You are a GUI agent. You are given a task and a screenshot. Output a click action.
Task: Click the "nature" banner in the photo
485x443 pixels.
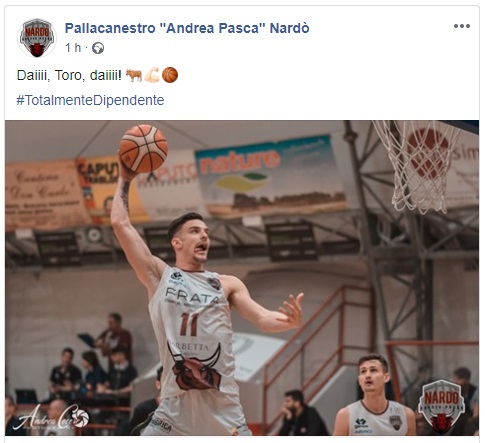click(x=271, y=175)
